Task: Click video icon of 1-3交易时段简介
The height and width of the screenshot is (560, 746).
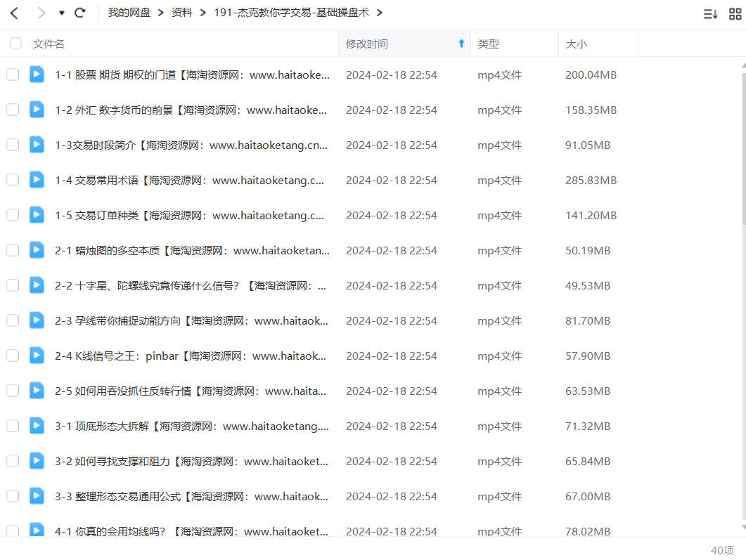Action: [37, 145]
